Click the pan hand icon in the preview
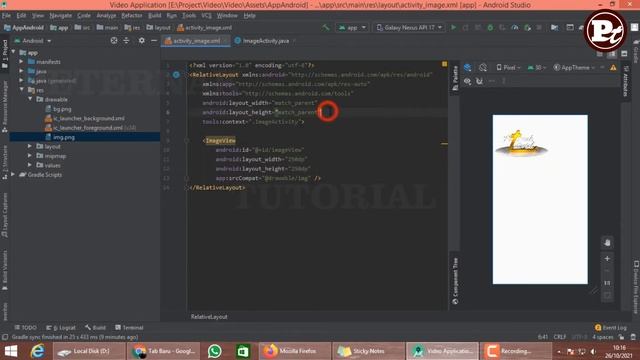 pos(607,242)
